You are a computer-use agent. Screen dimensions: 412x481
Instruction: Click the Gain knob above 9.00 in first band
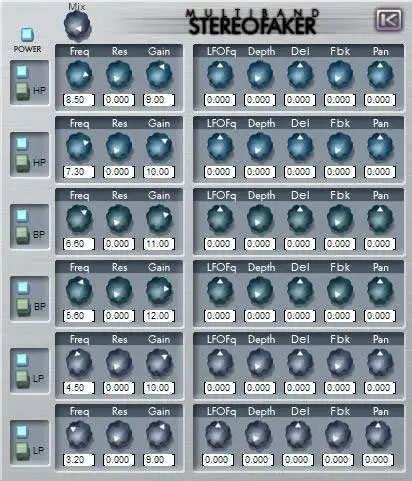point(159,75)
